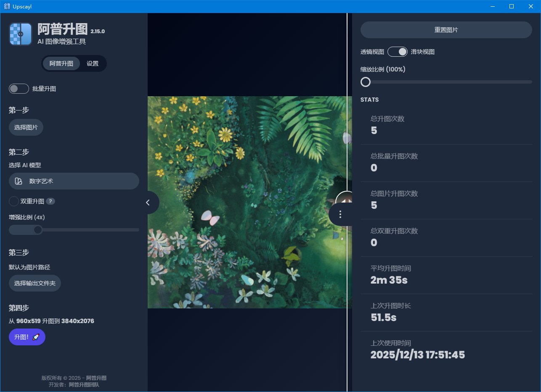This screenshot has width=541, height=392.
Task: Toggle between 透镜视图 and 滑块视图
Action: pyautogui.click(x=398, y=52)
